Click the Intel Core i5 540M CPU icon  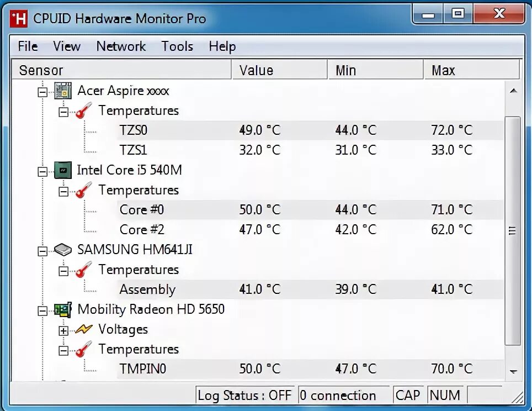click(x=63, y=170)
